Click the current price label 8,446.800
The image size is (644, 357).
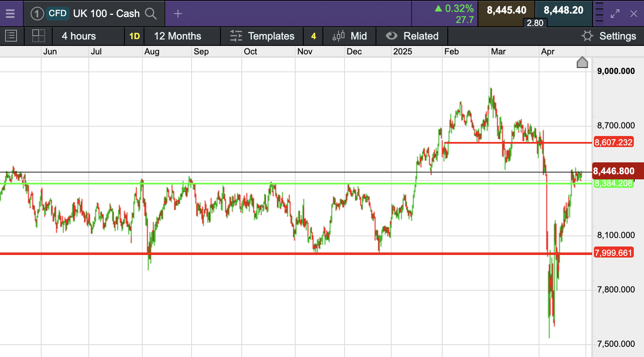[x=618, y=171]
